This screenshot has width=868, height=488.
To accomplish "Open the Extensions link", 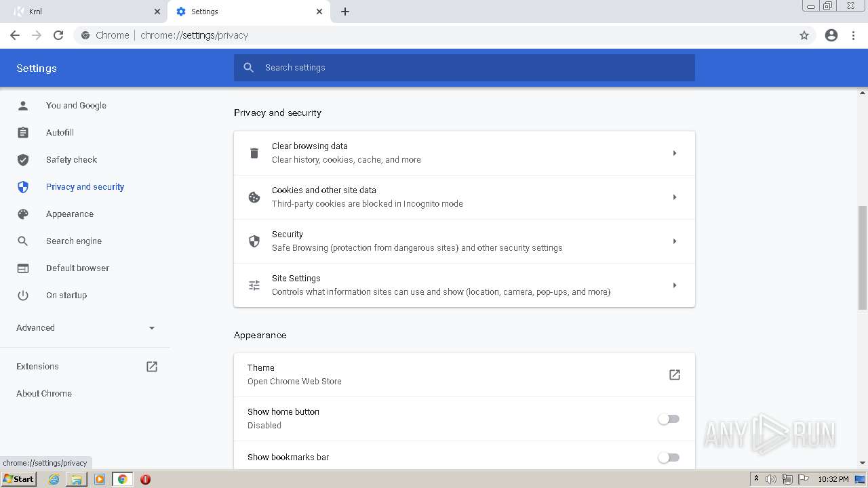I will coord(37,367).
